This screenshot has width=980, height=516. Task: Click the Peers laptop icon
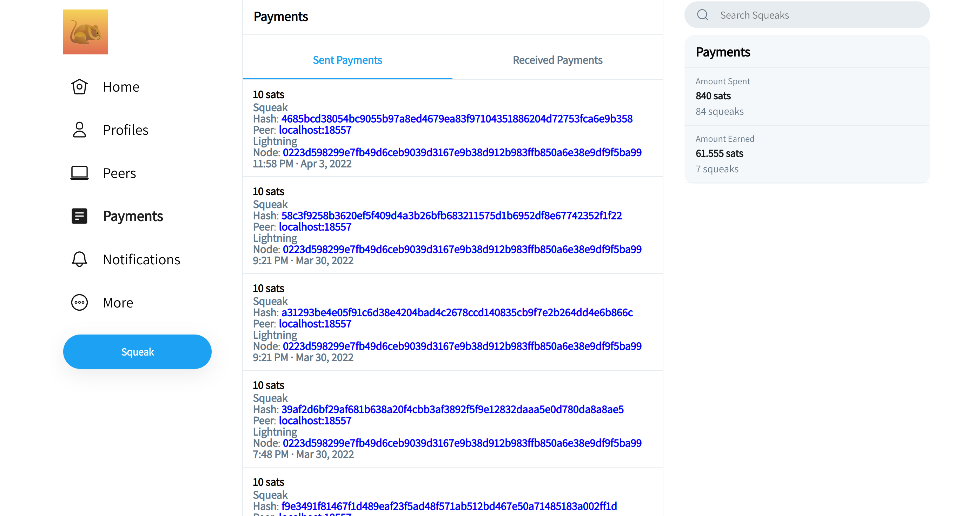point(80,173)
